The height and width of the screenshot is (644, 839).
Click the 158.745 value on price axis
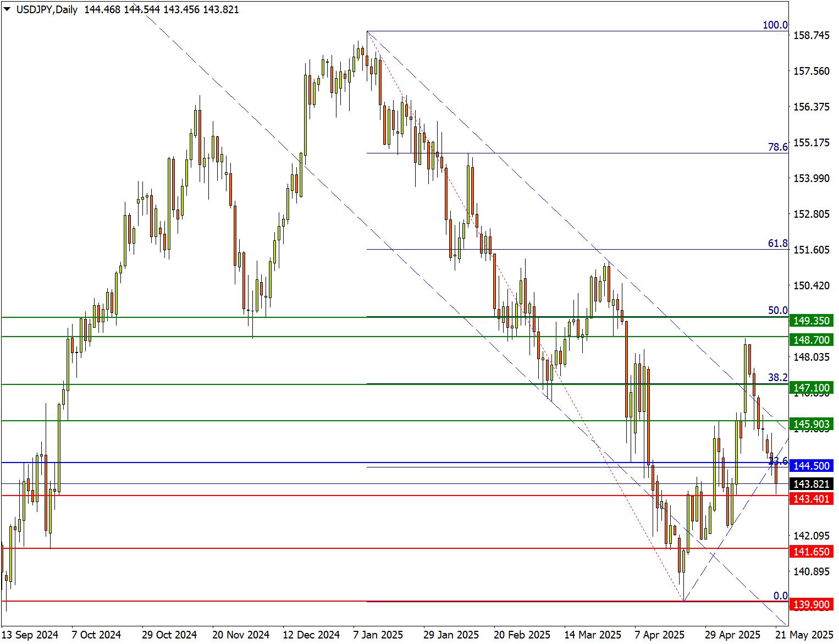(811, 35)
